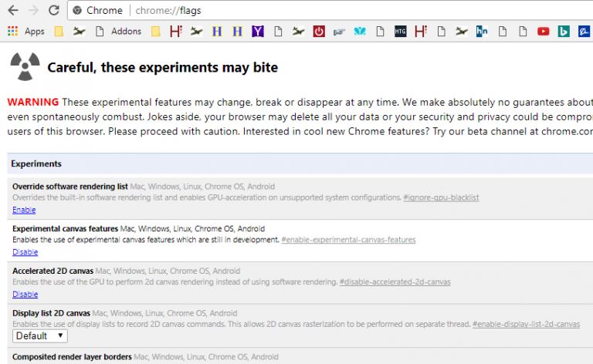Viewport: 593px width, 364px height.
Task: Go back to the previous page
Action: (12, 11)
